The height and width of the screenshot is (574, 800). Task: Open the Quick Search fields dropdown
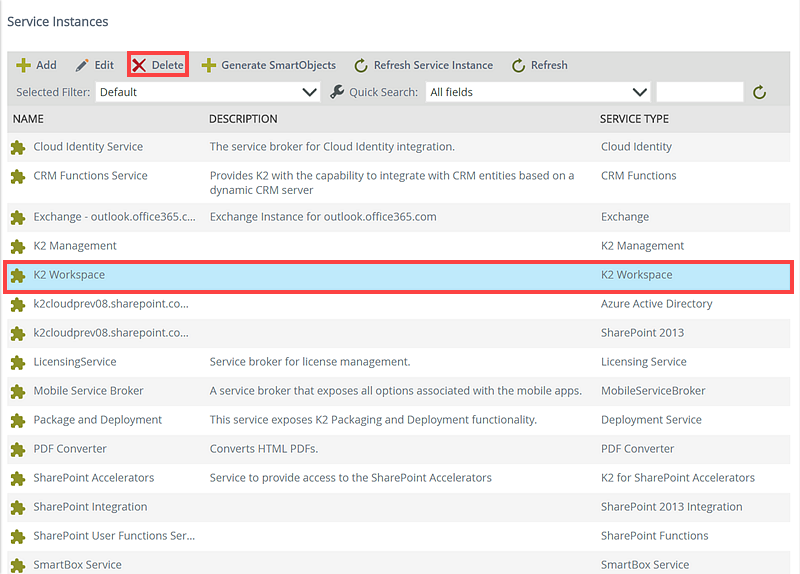(x=538, y=92)
